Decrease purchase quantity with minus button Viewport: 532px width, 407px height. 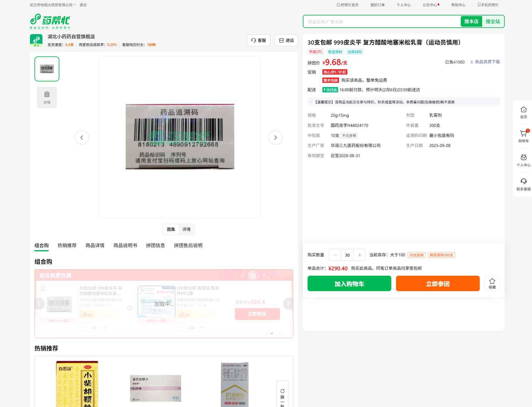(x=335, y=255)
